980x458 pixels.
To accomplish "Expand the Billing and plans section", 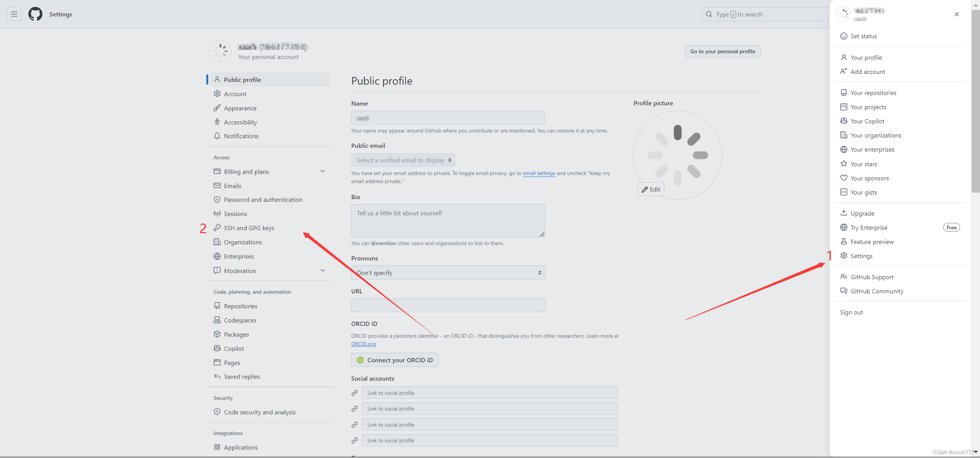I will coord(323,172).
